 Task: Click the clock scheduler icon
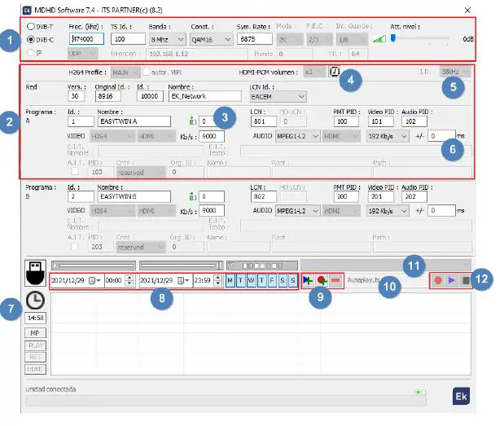35,301
